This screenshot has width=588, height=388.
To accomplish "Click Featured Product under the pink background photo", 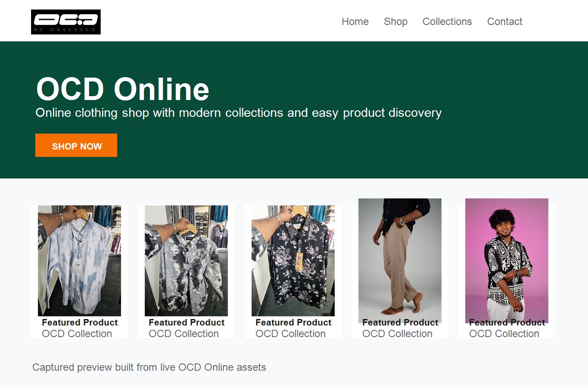I will pos(507,322).
